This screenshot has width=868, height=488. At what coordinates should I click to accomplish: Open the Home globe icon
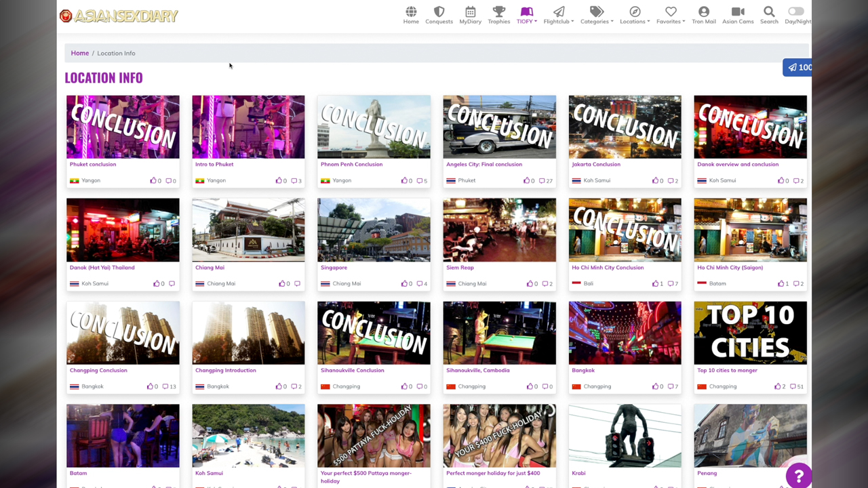(x=411, y=12)
